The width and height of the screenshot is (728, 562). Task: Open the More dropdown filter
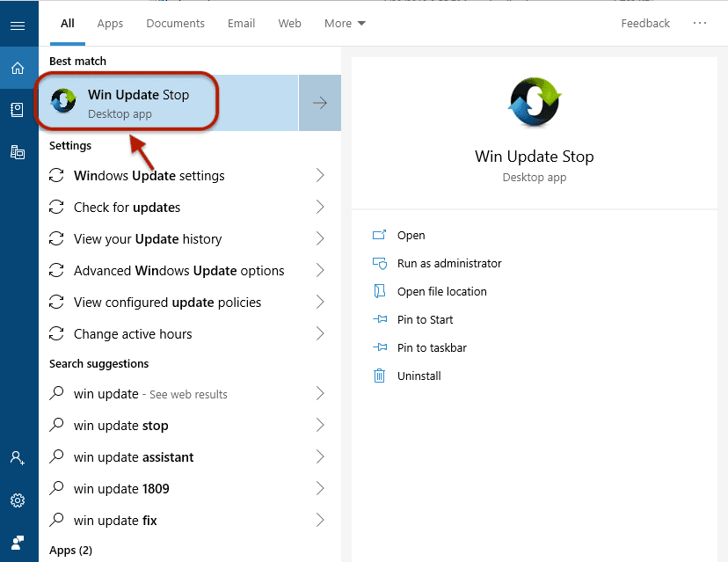345,23
